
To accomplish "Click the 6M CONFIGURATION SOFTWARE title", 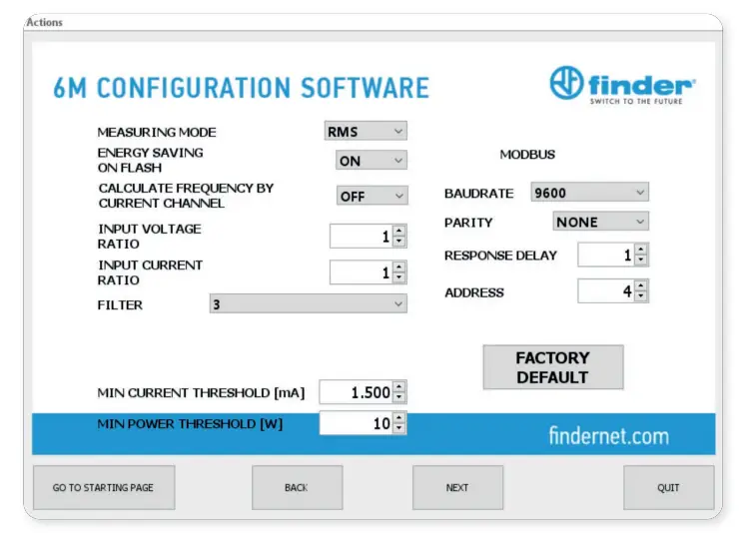I will click(241, 88).
